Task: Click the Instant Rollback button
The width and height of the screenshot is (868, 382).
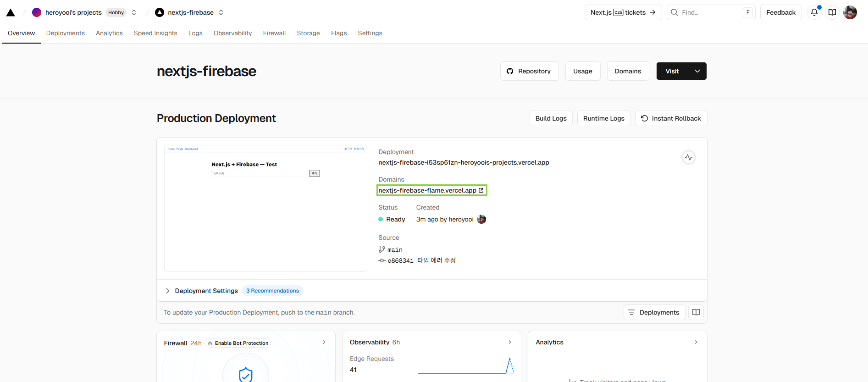Action: [x=671, y=118]
